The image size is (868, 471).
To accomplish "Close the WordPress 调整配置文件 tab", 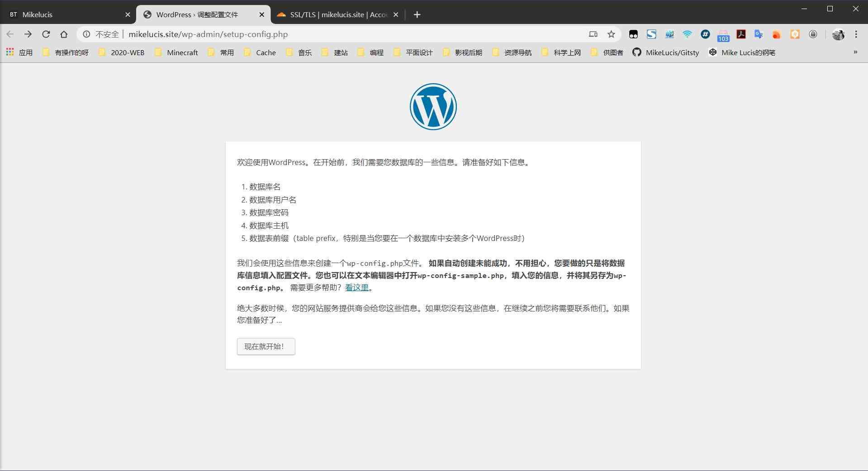I will (x=261, y=14).
